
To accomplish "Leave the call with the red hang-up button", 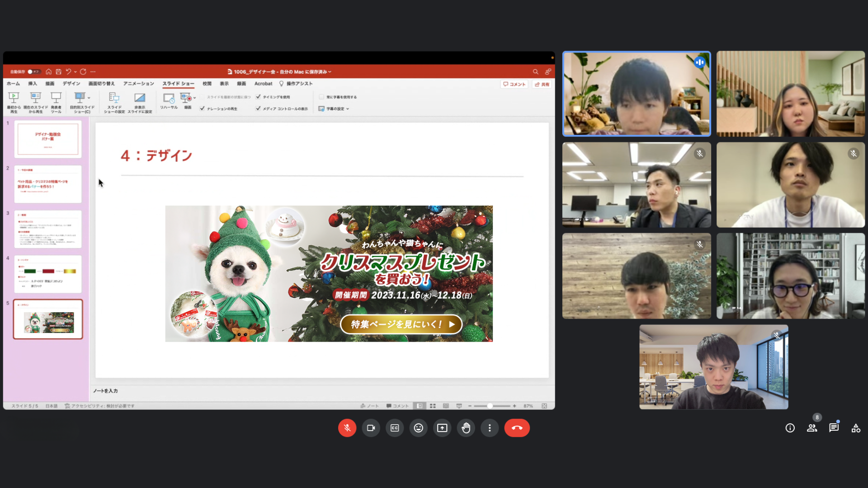I will click(517, 428).
